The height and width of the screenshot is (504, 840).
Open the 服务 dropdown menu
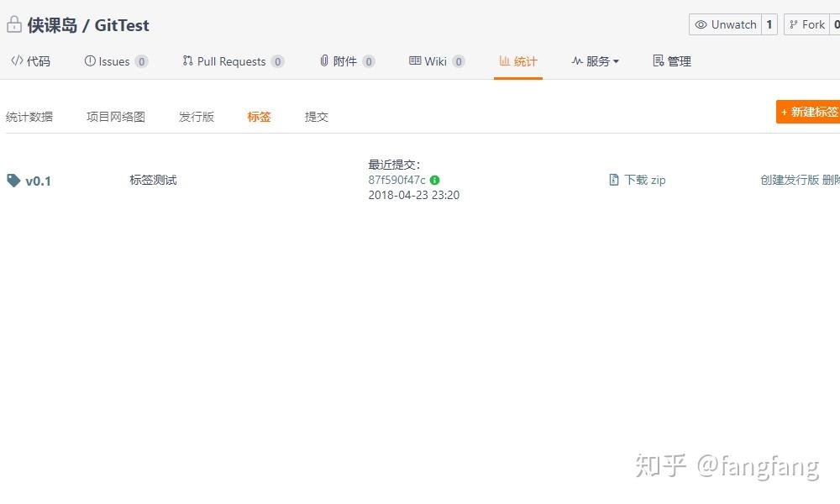(x=595, y=60)
